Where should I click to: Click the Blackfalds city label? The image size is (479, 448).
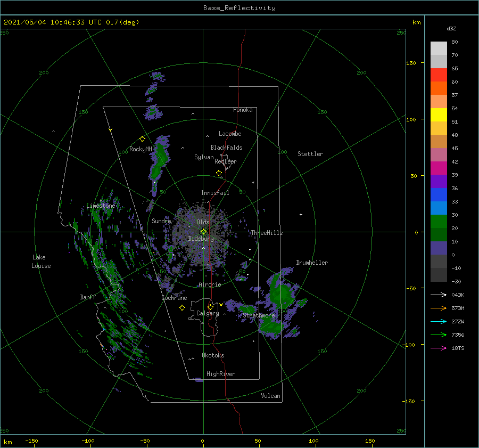[x=226, y=148]
